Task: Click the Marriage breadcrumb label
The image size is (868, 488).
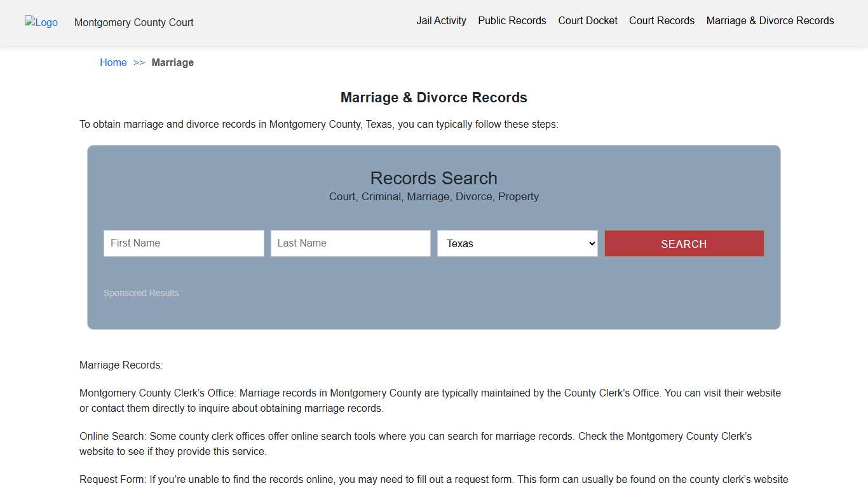Action: pos(172,62)
